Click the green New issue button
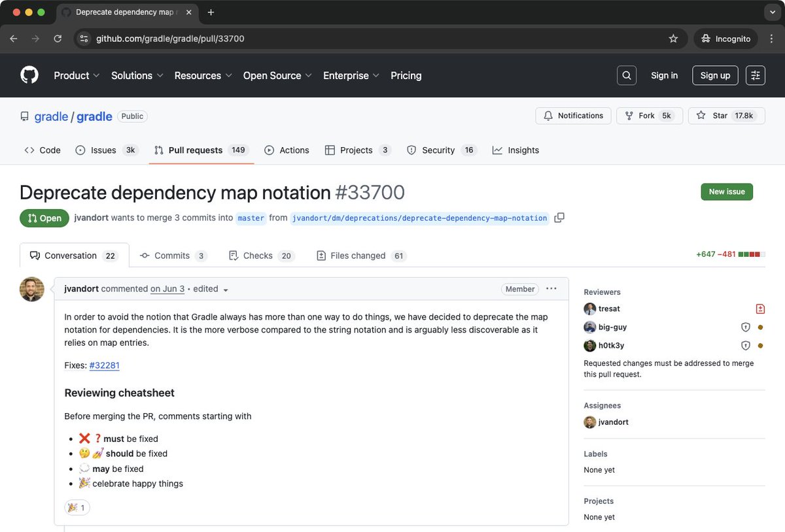The height and width of the screenshot is (532, 785). tap(727, 191)
